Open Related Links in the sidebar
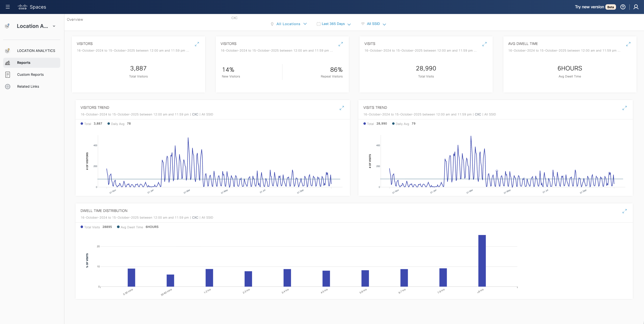This screenshot has height=324, width=644. (x=28, y=87)
